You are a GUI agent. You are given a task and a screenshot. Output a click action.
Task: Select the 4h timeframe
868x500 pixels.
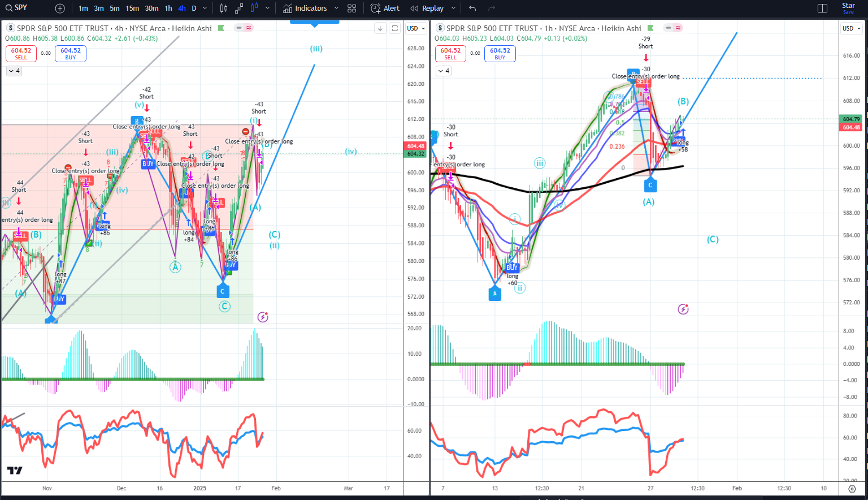point(181,8)
